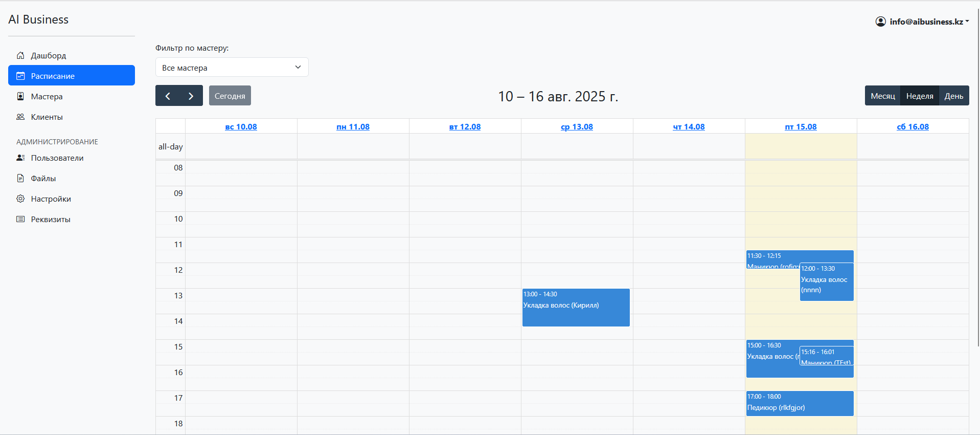
Task: Click the Пользователи user list icon
Action: point(20,158)
